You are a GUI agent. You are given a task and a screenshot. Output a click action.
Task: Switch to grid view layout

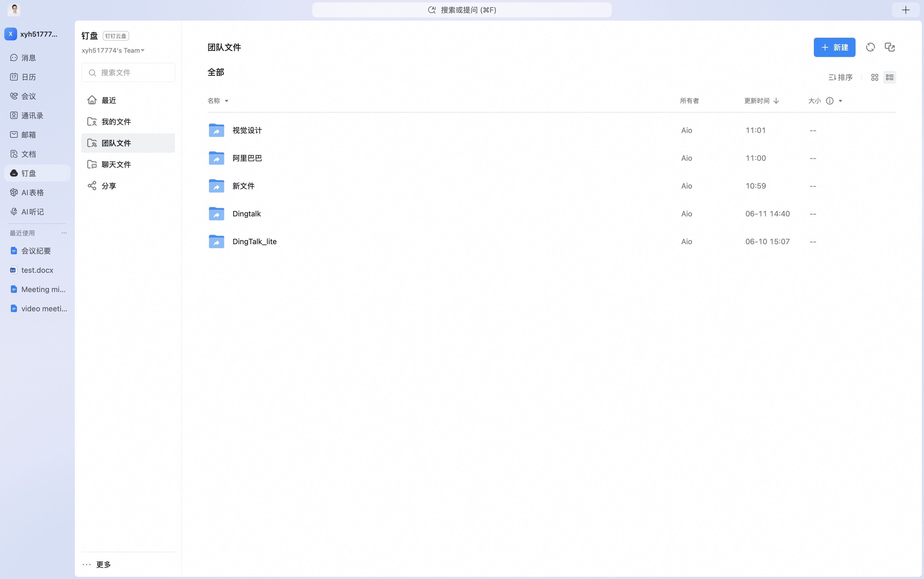click(874, 77)
